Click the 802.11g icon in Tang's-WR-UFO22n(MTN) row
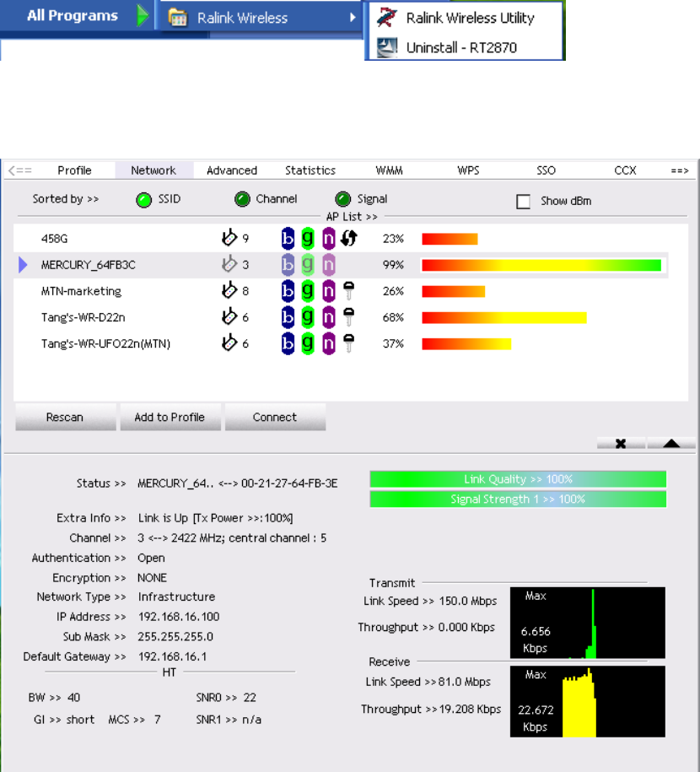The image size is (700, 772). [308, 343]
